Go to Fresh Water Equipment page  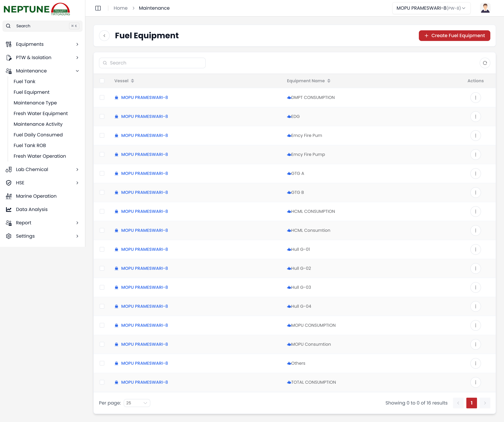click(40, 113)
